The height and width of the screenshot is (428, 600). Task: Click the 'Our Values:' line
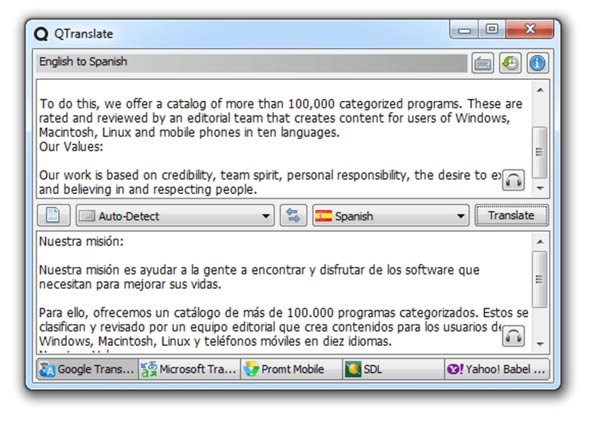pos(71,146)
